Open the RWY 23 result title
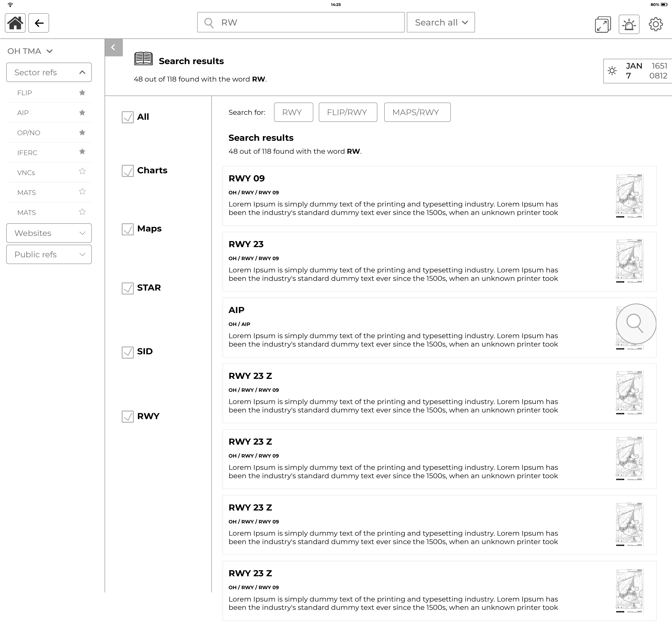This screenshot has height=633, width=672. click(x=246, y=244)
